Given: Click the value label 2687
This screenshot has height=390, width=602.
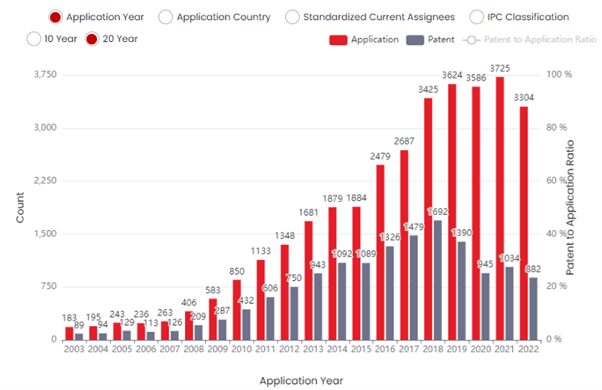Looking at the screenshot, I should point(404,141).
